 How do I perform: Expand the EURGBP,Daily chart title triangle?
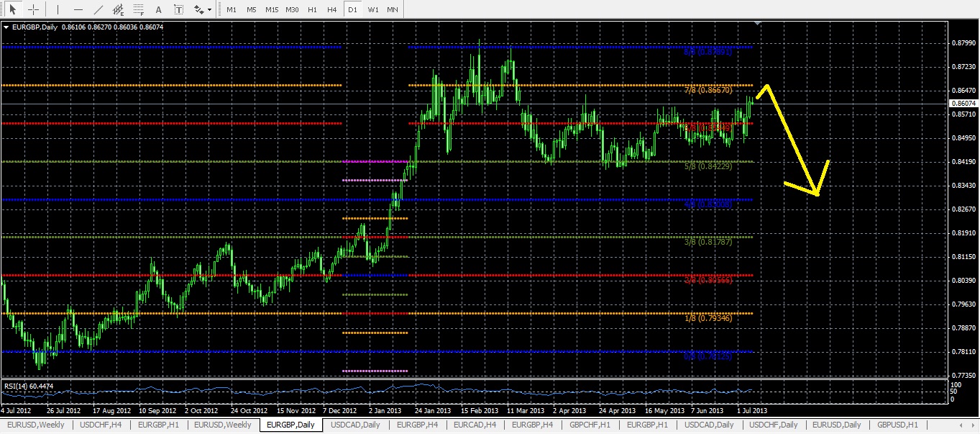6,27
